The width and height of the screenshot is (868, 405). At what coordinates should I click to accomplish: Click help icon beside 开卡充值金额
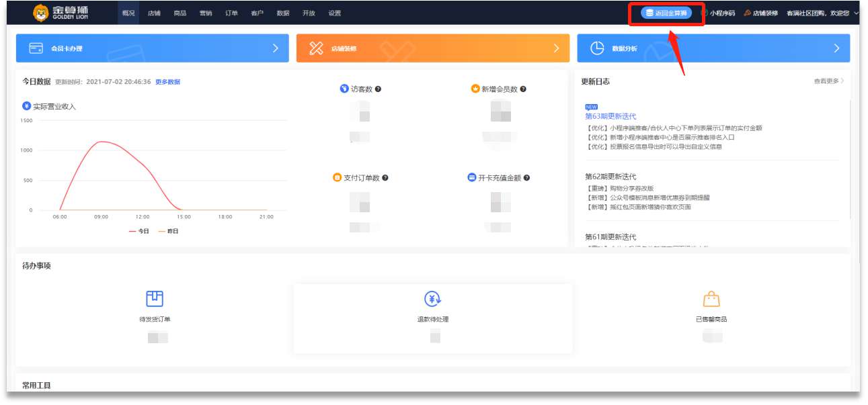[x=527, y=178]
